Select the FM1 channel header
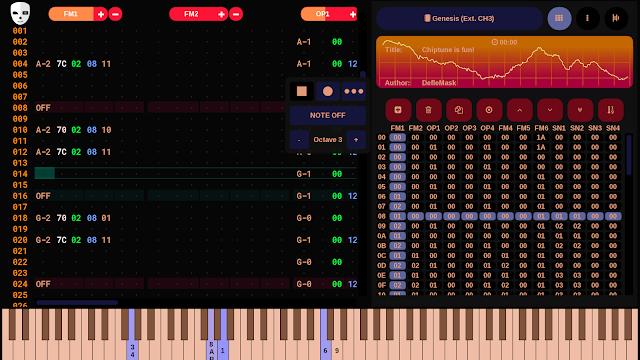 (71, 14)
